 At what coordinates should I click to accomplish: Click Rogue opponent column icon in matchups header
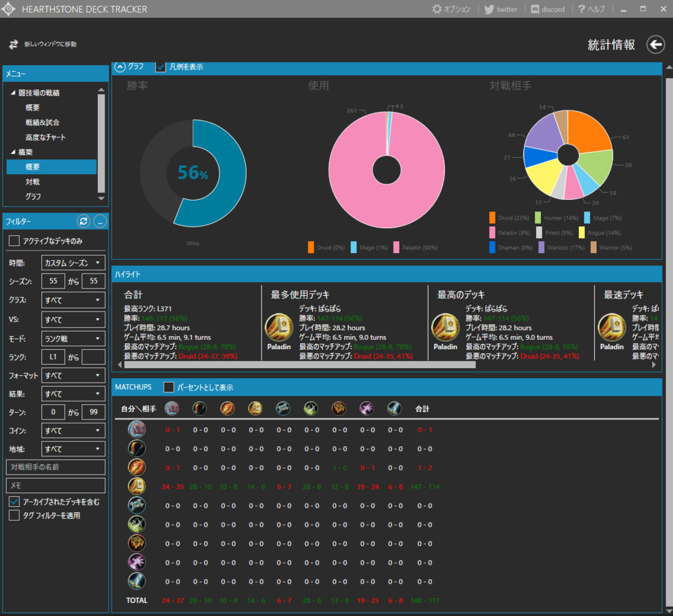click(x=311, y=408)
